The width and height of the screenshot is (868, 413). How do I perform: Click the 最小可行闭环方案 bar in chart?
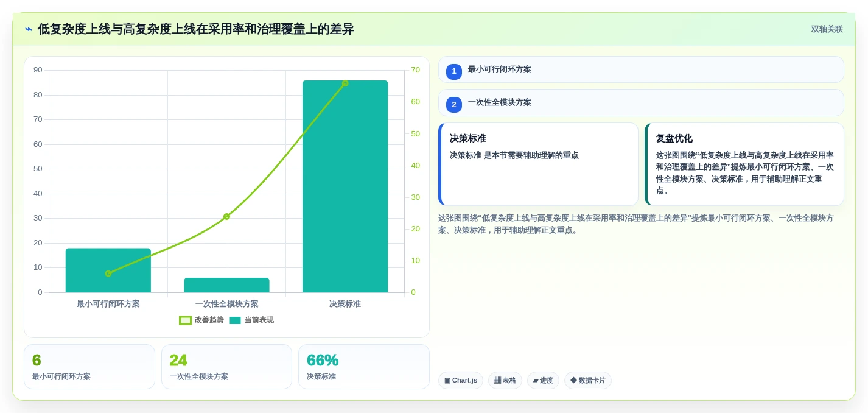click(108, 270)
